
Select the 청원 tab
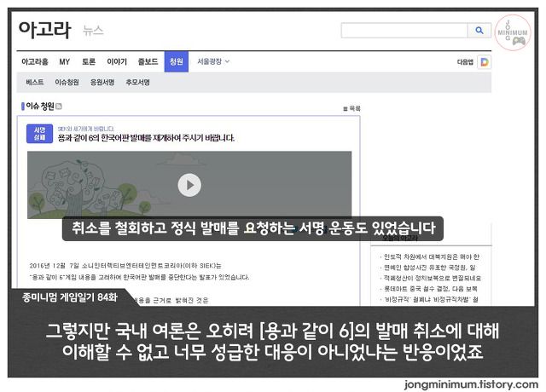click(x=177, y=61)
